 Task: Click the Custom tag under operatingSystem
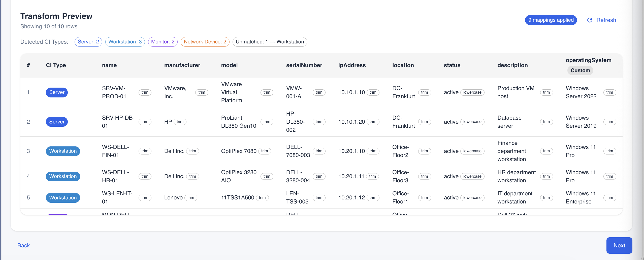coord(580,70)
